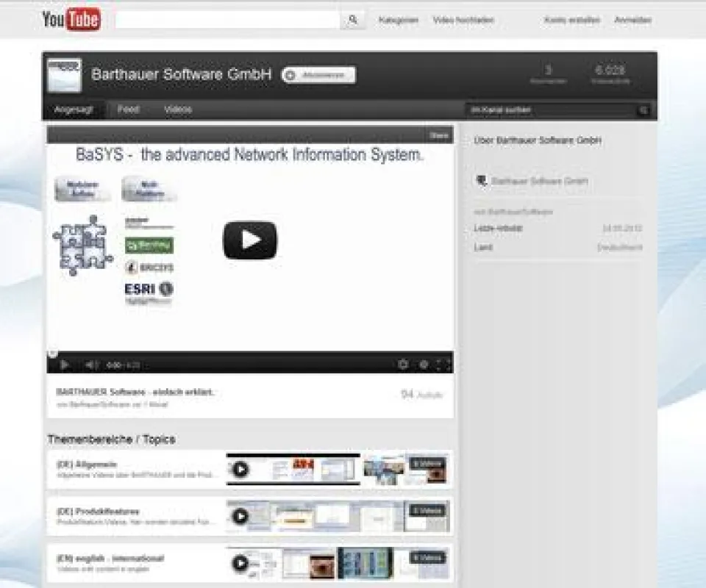Open the player settings gear icon
This screenshot has width=706, height=588.
coord(424,365)
